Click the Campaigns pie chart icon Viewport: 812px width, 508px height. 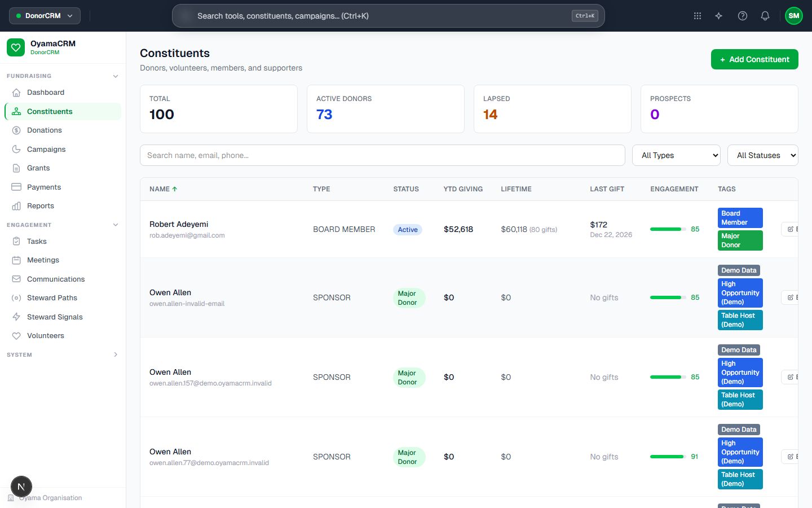[16, 150]
